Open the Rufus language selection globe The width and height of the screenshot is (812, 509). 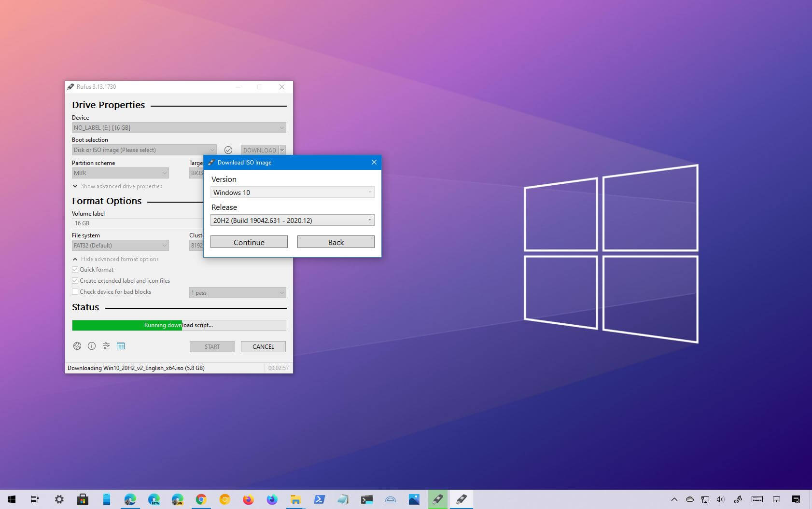(x=77, y=346)
